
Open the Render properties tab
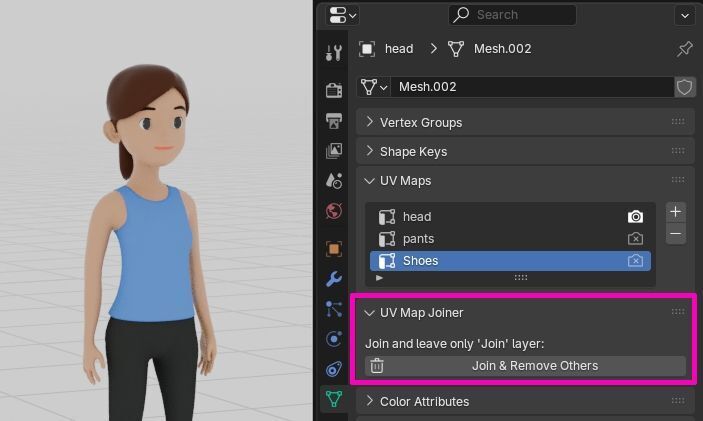[334, 90]
